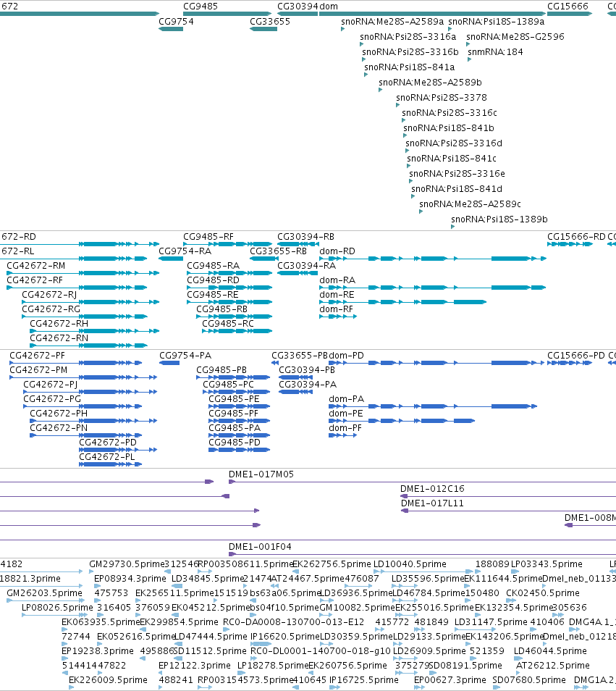Click EST label IP16725.5prime

tap(363, 680)
